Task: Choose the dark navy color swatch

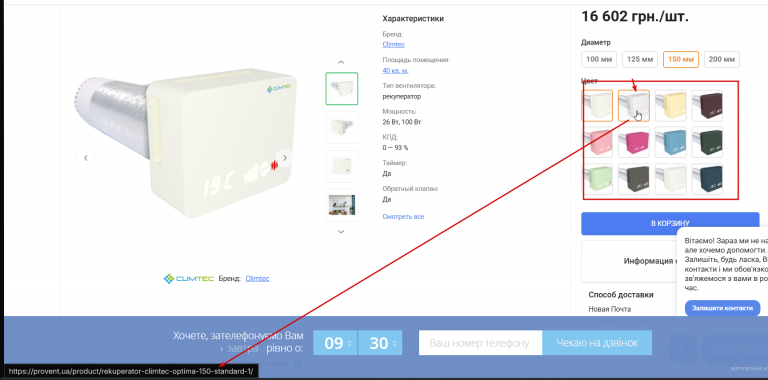Action: point(707,179)
